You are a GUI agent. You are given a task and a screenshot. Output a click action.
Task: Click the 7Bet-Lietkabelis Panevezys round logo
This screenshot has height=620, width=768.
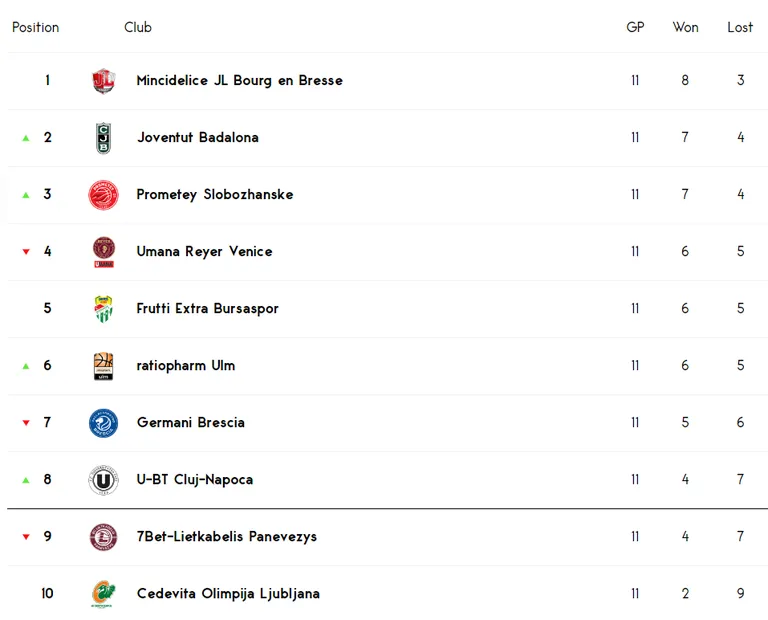(103, 537)
